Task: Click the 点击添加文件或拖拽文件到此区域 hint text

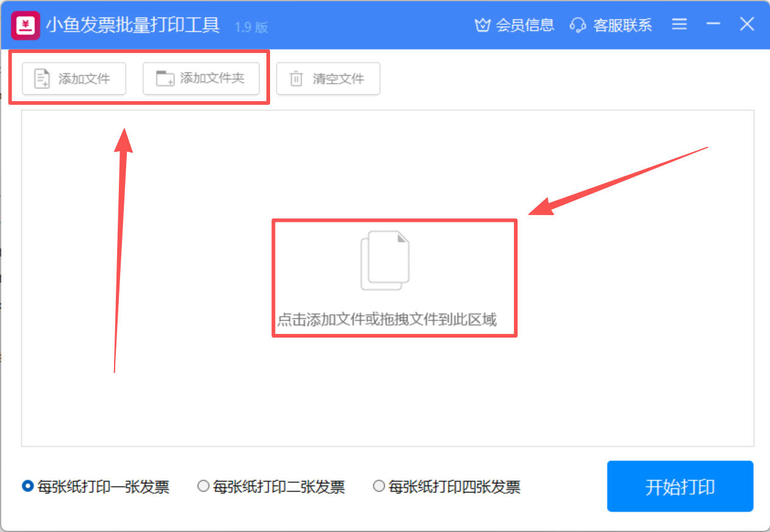Action: pos(387,320)
